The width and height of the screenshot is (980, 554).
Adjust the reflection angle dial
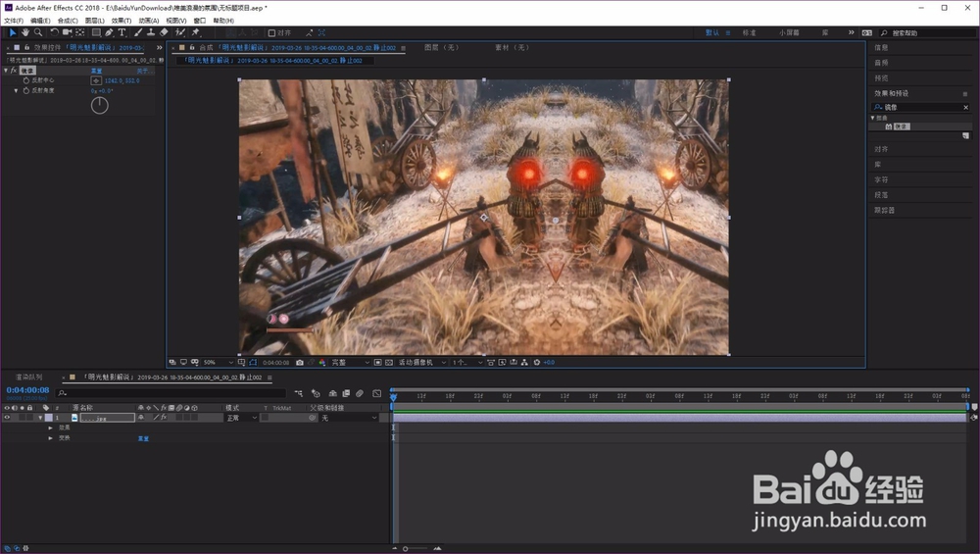point(99,106)
